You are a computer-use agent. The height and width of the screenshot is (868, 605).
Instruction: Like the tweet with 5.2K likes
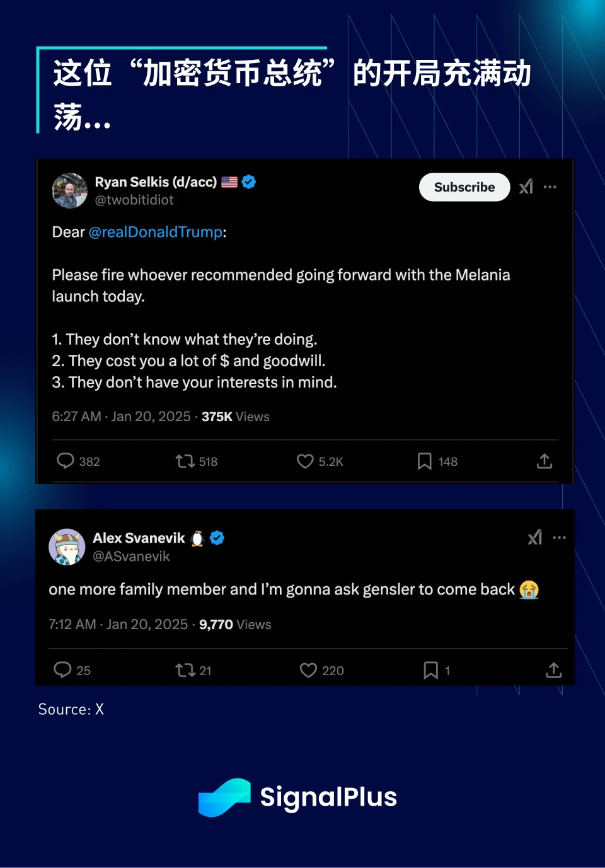tap(305, 461)
